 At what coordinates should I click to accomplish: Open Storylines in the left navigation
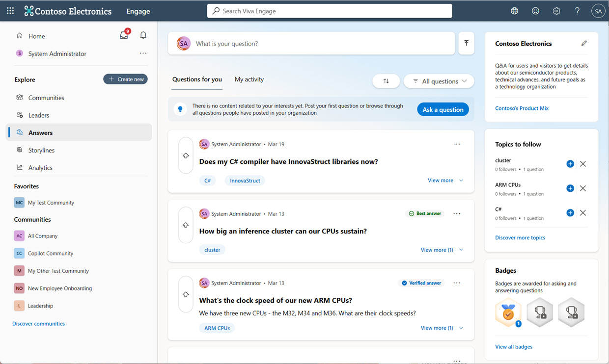tap(41, 150)
